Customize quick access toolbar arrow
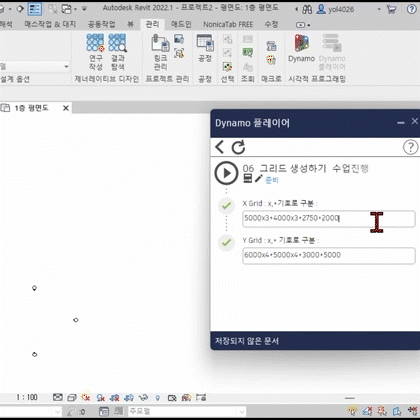Screen dimensions: 420x420 click(84, 9)
